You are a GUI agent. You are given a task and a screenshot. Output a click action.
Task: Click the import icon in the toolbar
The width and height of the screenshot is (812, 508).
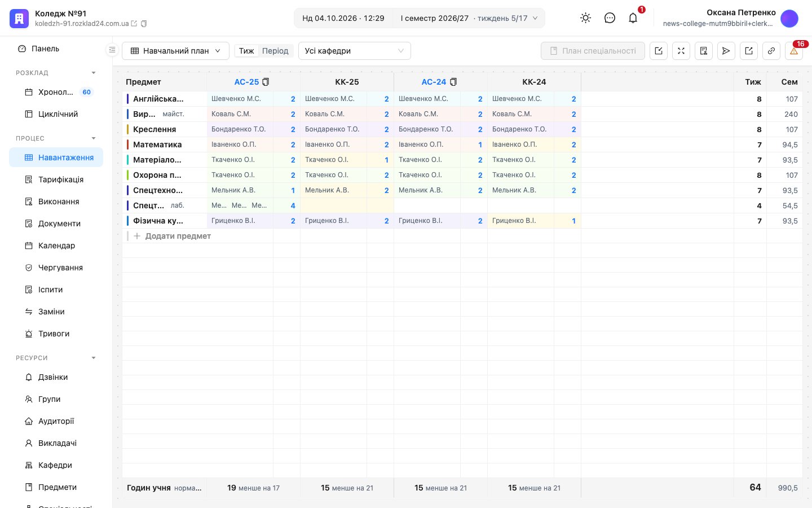point(659,51)
